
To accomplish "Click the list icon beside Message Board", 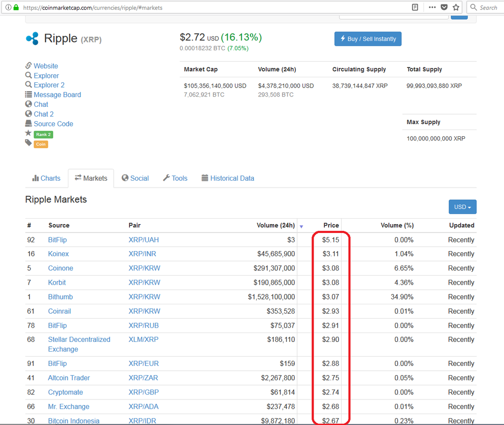I will point(28,94).
